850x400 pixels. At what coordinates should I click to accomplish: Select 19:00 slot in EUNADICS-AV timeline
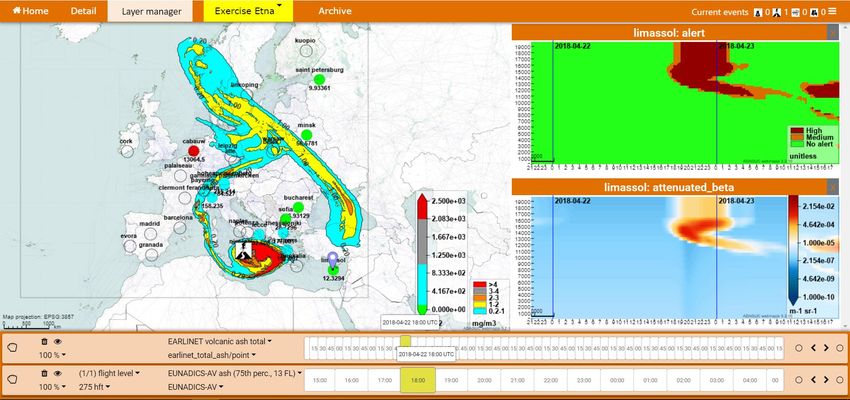(451, 380)
